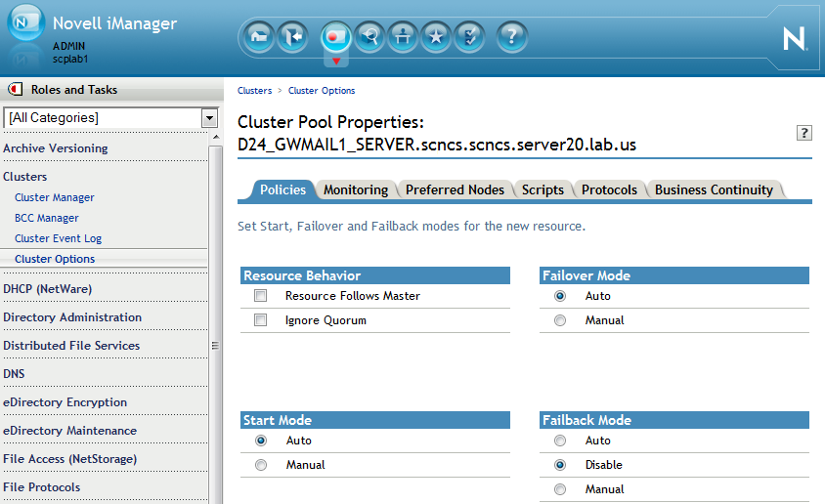Select Failover Mode Auto radio
This screenshot has width=825, height=504.
click(560, 296)
